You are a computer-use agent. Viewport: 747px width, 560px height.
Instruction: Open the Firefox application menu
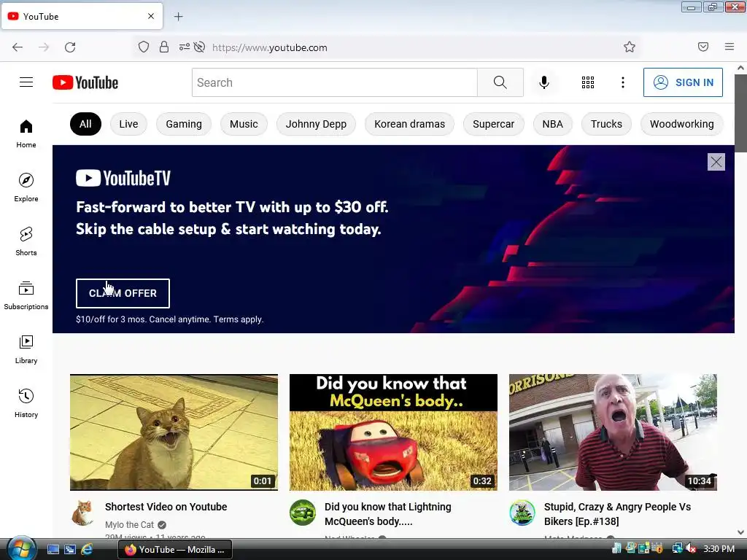[x=729, y=47]
